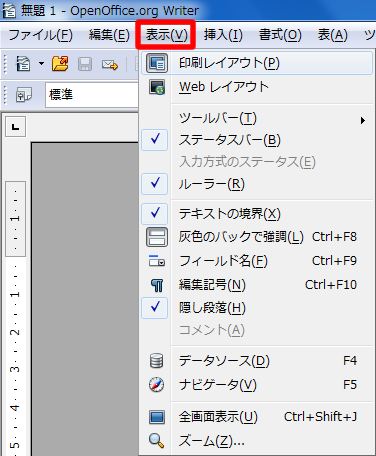Open the 挿入(I) menu
Viewport: 376px width, 456px height.
click(223, 35)
